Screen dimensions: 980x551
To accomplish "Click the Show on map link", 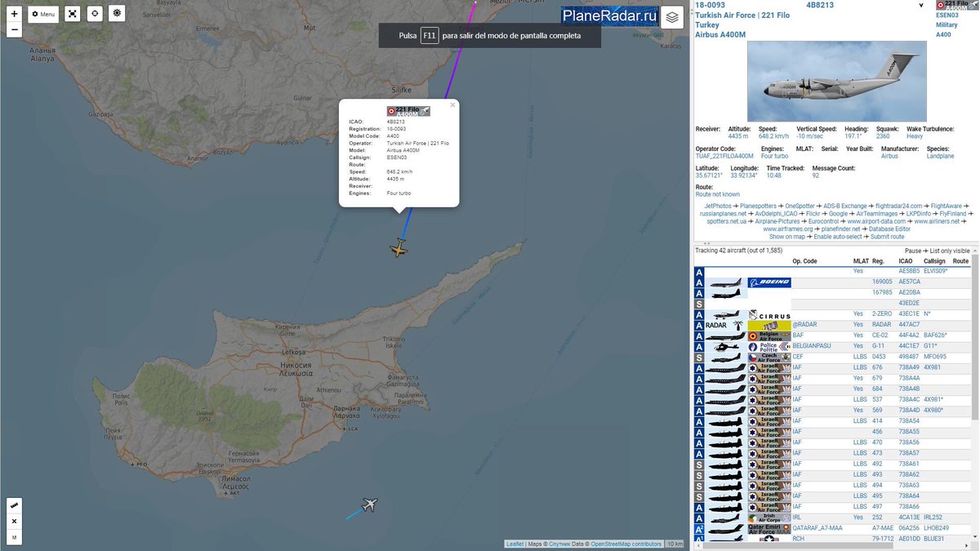I will 787,237.
